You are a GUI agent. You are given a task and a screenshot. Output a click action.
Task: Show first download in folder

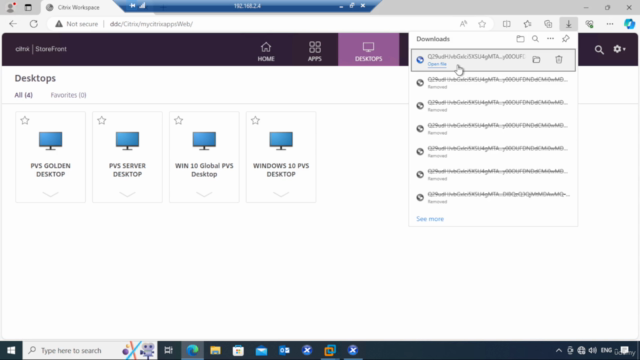536,60
